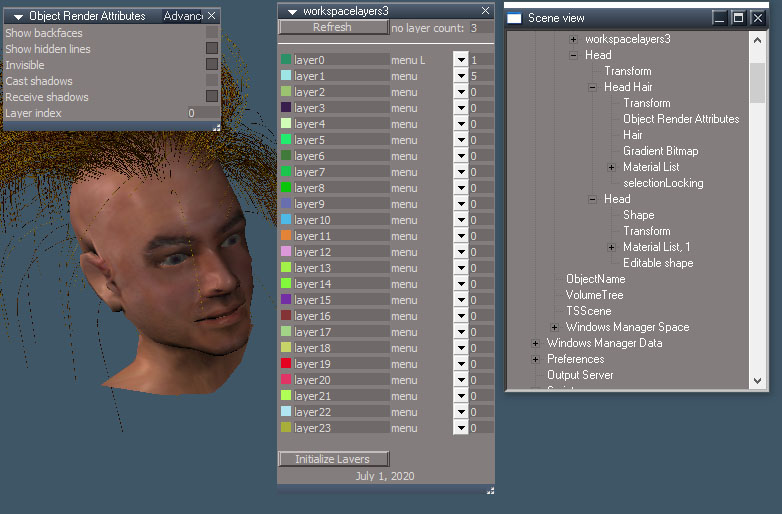Select Object Render Attributes in Scene view tree
Image resolution: width=782 pixels, height=514 pixels.
click(681, 119)
